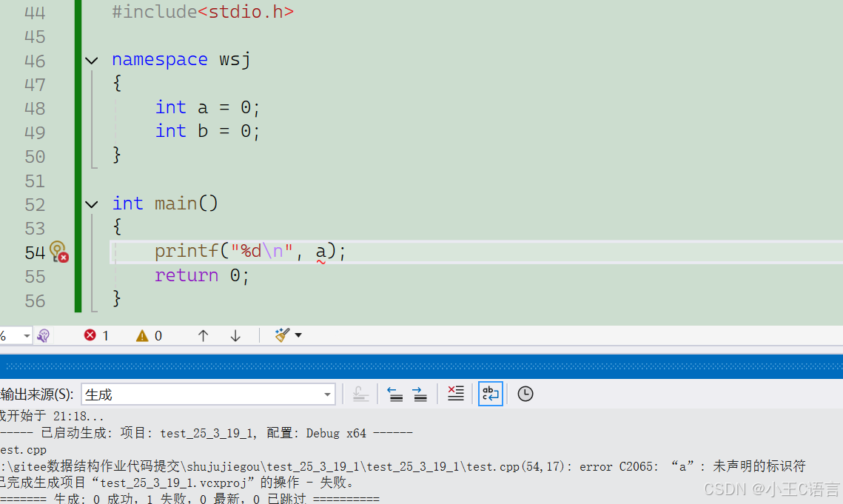Toggle word wrap in output window
The width and height of the screenshot is (843, 504).
(490, 394)
